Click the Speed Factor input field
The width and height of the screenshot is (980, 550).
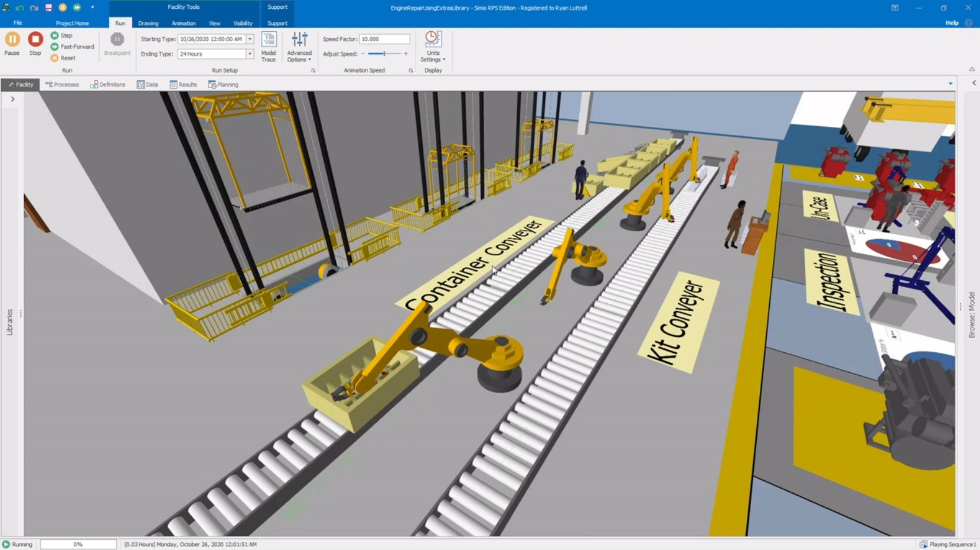pyautogui.click(x=384, y=38)
